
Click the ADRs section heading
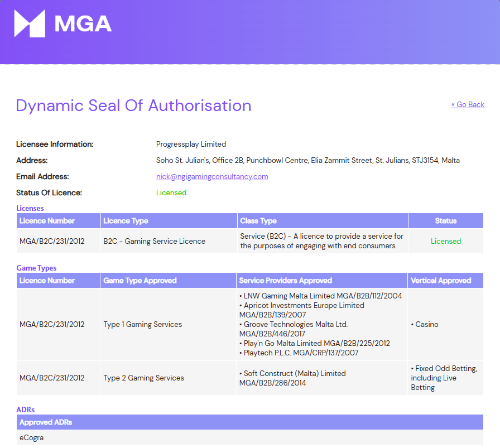(x=26, y=410)
